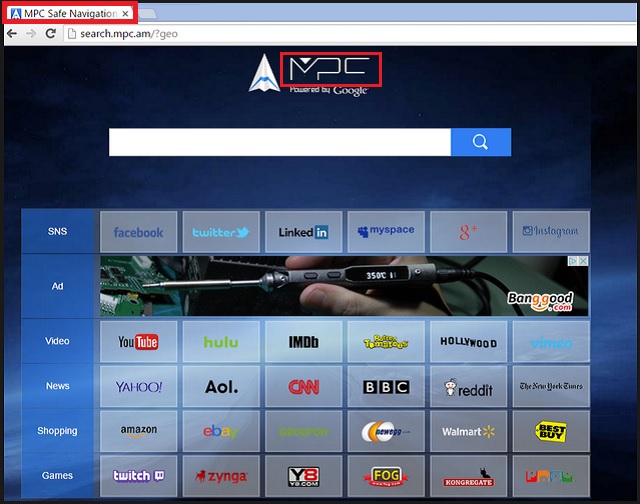Open the Hollywood tile

pos(469,342)
